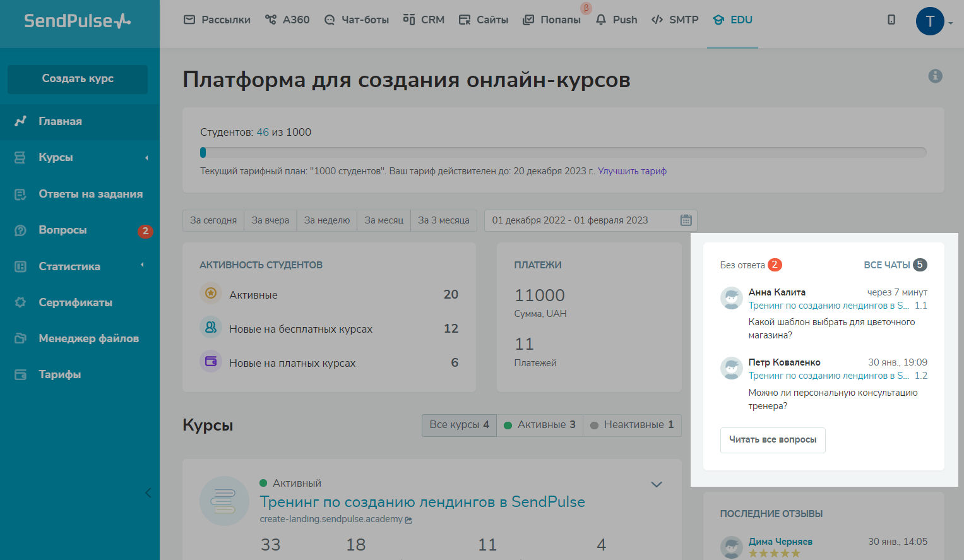This screenshot has height=560, width=964.
Task: Filter courses by Active status
Action: [540, 425]
